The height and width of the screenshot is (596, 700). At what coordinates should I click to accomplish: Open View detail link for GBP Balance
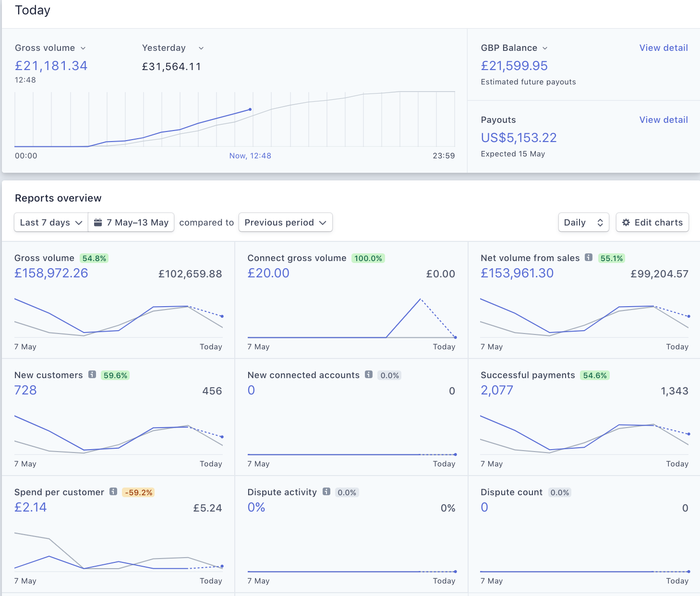tap(664, 48)
